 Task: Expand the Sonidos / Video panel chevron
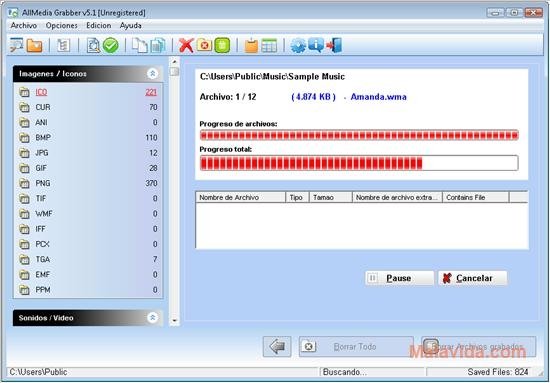(x=152, y=318)
